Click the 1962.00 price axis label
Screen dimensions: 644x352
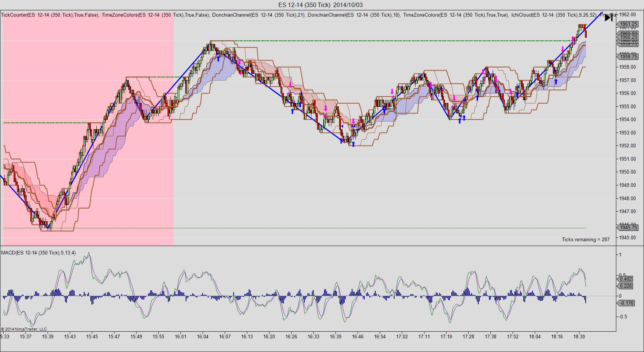click(x=628, y=15)
